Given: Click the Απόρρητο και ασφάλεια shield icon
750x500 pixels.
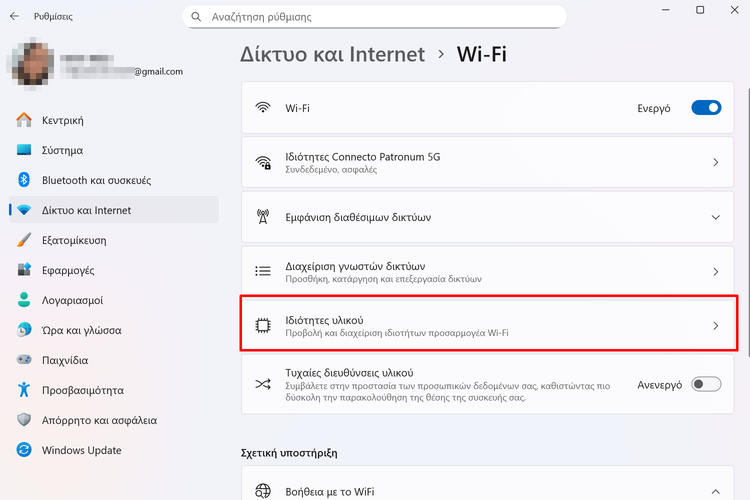Looking at the screenshot, I should coord(25,420).
